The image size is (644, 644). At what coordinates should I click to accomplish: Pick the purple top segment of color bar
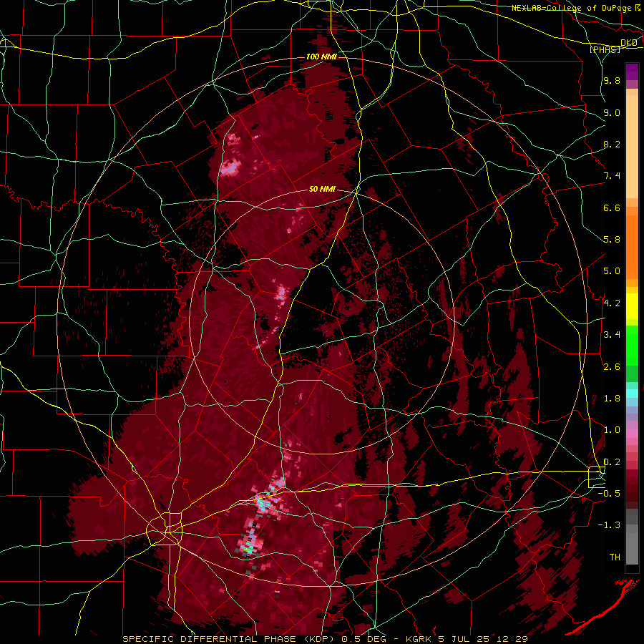tap(632, 72)
